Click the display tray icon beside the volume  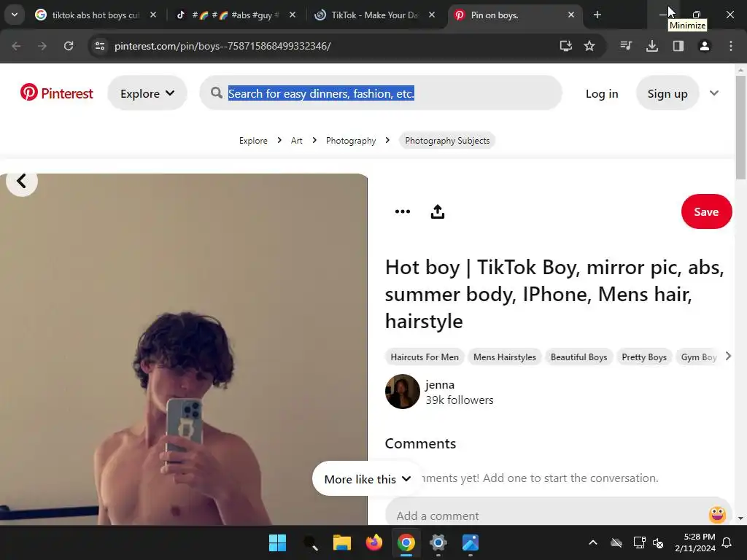click(x=639, y=542)
